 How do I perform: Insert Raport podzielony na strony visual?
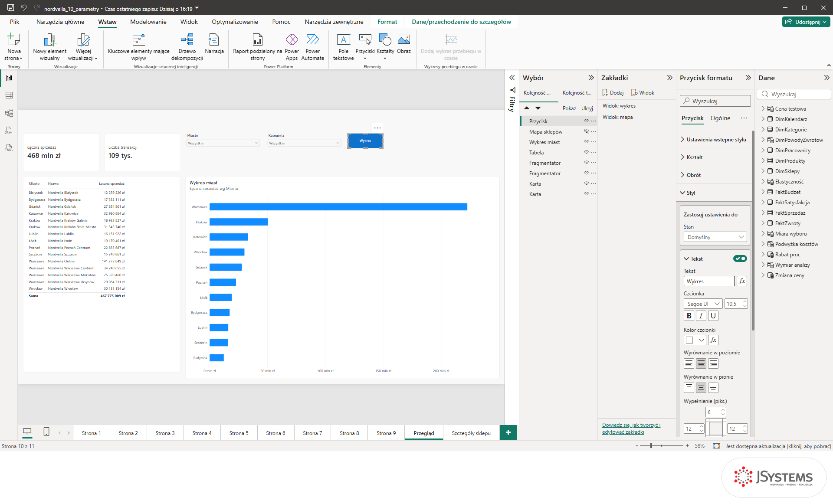click(x=257, y=47)
